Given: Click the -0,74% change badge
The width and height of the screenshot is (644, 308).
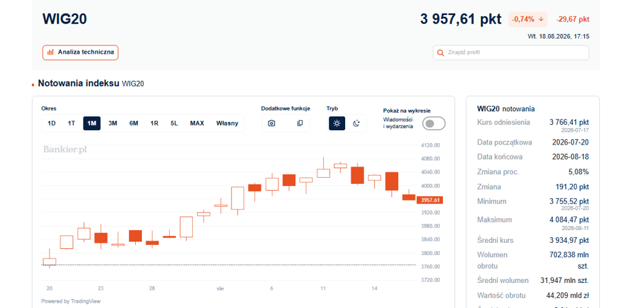Looking at the screenshot, I should click(528, 19).
